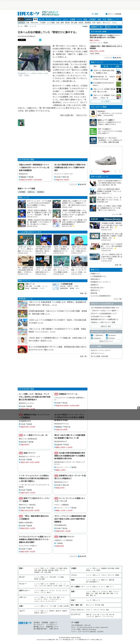Click the Instagram icon in SNS box
Screen dimensions: 140x644
[x=92, y=338]
